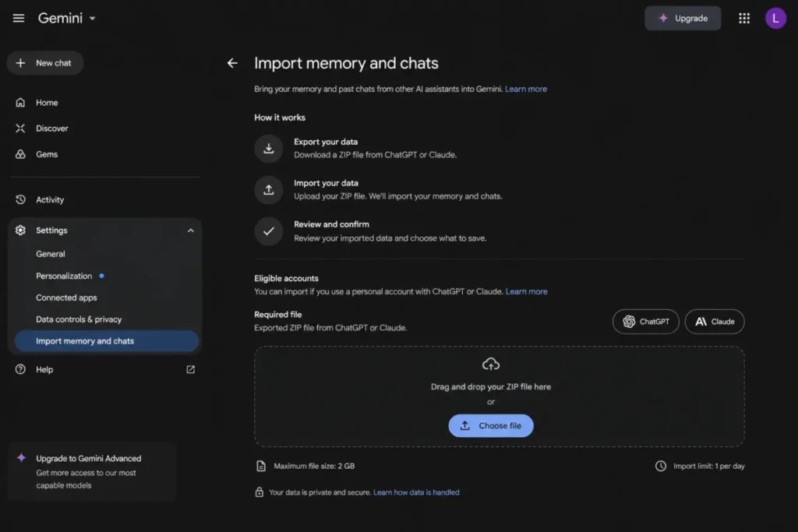Open the Google apps grid icon
Image resolution: width=798 pixels, height=532 pixels.
tap(744, 19)
